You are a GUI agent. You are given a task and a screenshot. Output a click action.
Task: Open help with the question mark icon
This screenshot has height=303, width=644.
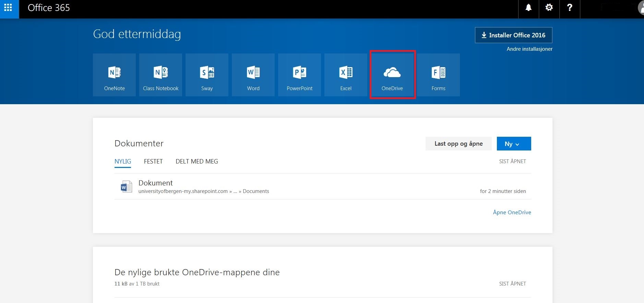570,8
